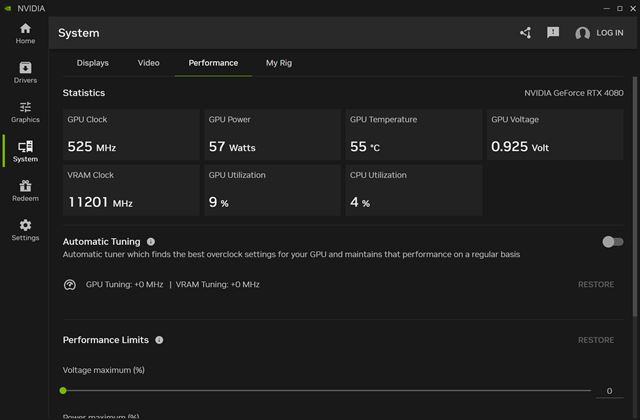Open the Home section in sidebar

(x=25, y=34)
